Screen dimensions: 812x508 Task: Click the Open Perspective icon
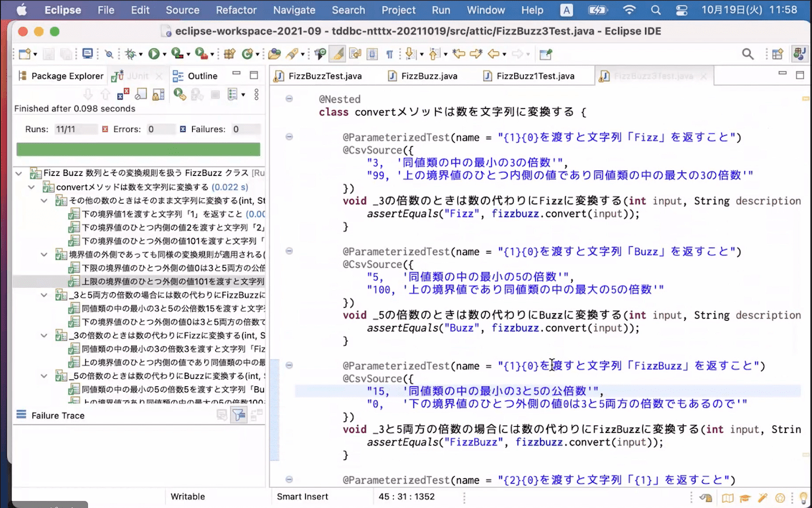pyautogui.click(x=777, y=54)
